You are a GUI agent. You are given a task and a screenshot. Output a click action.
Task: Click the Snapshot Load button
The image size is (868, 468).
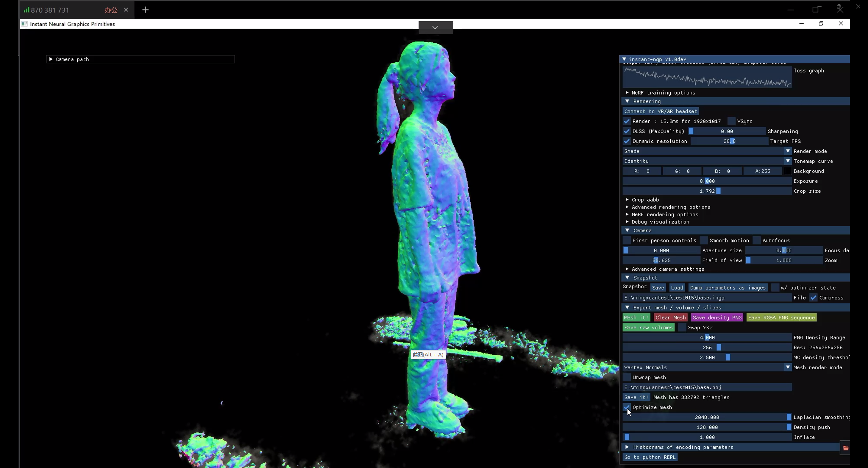[x=677, y=288]
